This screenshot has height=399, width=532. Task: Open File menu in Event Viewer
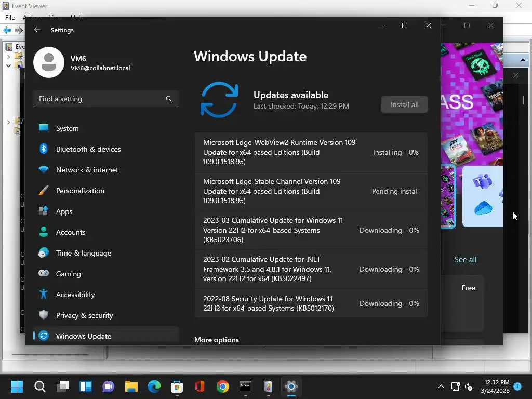[10, 17]
